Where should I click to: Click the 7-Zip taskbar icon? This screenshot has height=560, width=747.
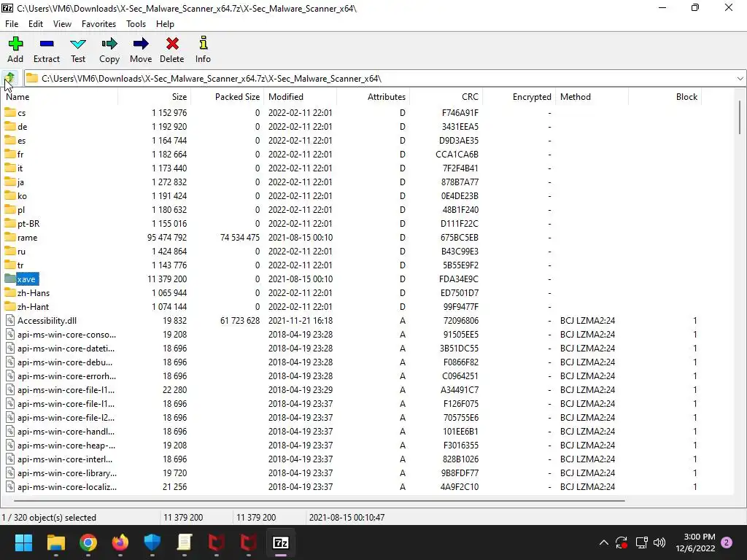click(281, 542)
